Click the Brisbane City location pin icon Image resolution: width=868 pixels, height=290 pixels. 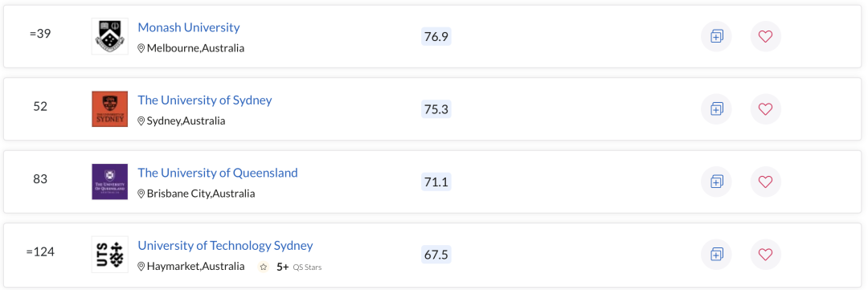(141, 194)
